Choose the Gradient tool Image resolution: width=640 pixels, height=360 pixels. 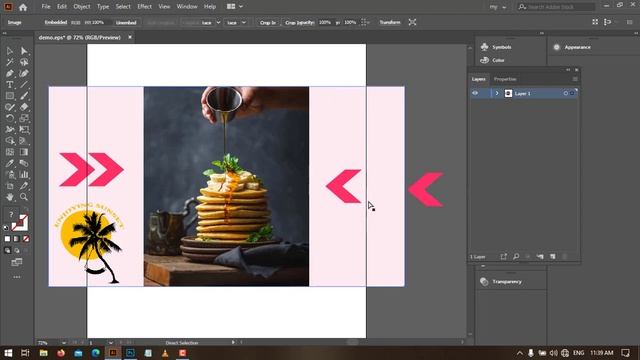click(24, 152)
